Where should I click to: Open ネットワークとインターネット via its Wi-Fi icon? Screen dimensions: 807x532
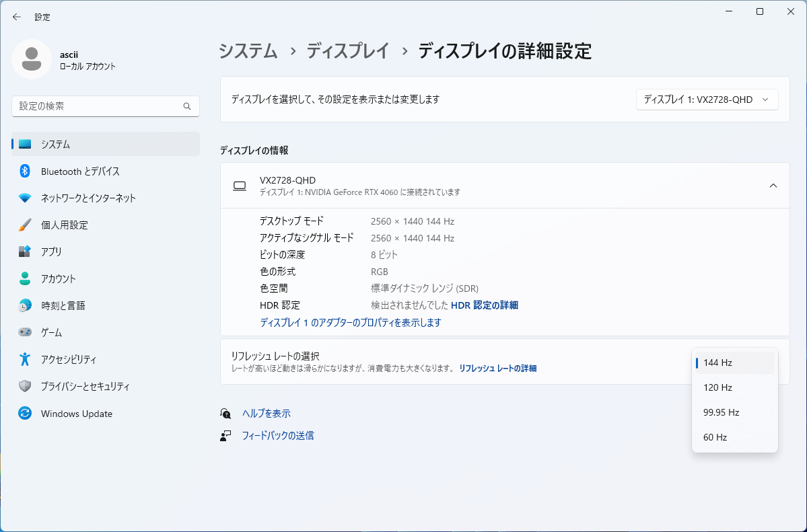point(25,198)
